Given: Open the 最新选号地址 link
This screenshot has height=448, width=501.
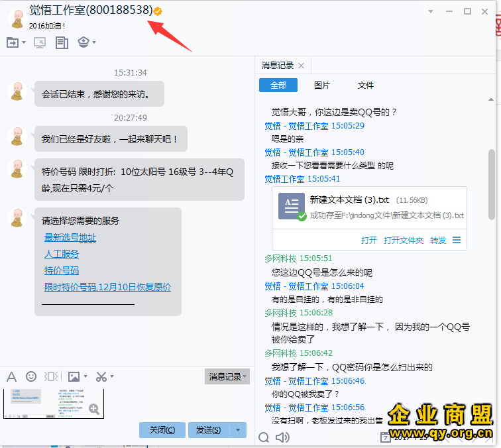Looking at the screenshot, I should click(70, 237).
